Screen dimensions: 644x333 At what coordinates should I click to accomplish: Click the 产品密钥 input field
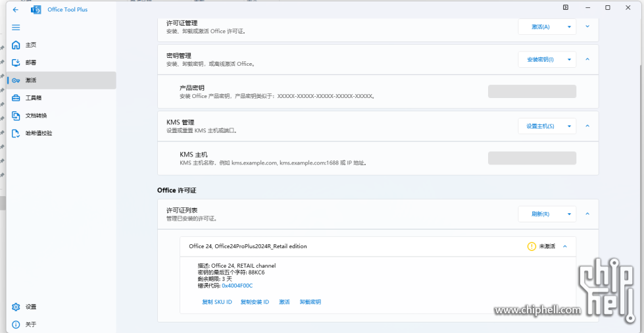[x=532, y=91]
